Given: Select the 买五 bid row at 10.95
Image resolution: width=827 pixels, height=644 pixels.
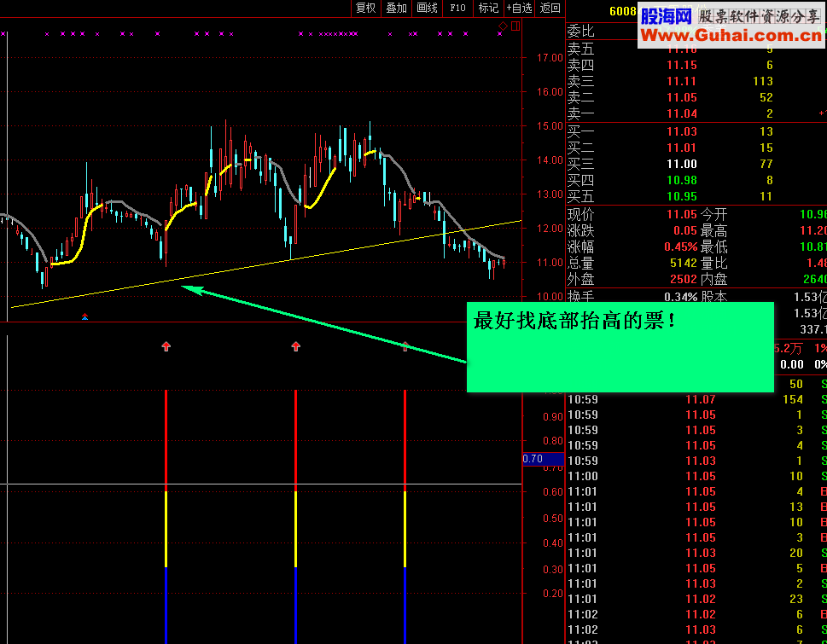Looking at the screenshot, I should [x=696, y=196].
